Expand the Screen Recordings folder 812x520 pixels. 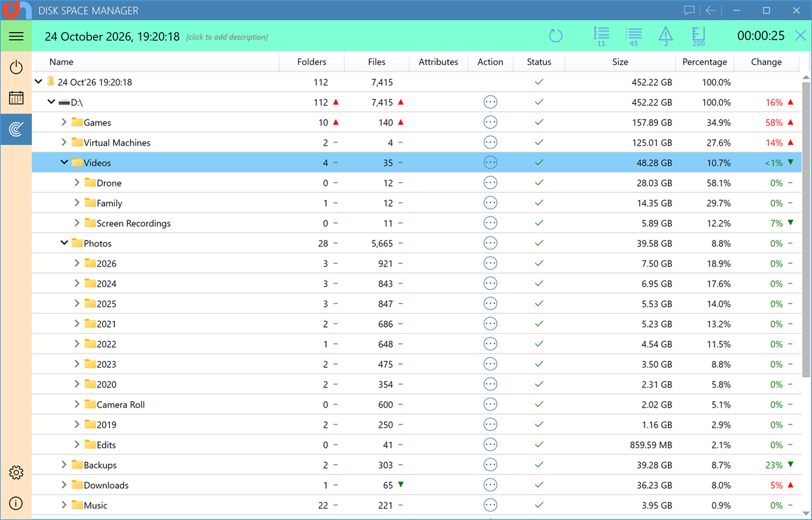77,223
